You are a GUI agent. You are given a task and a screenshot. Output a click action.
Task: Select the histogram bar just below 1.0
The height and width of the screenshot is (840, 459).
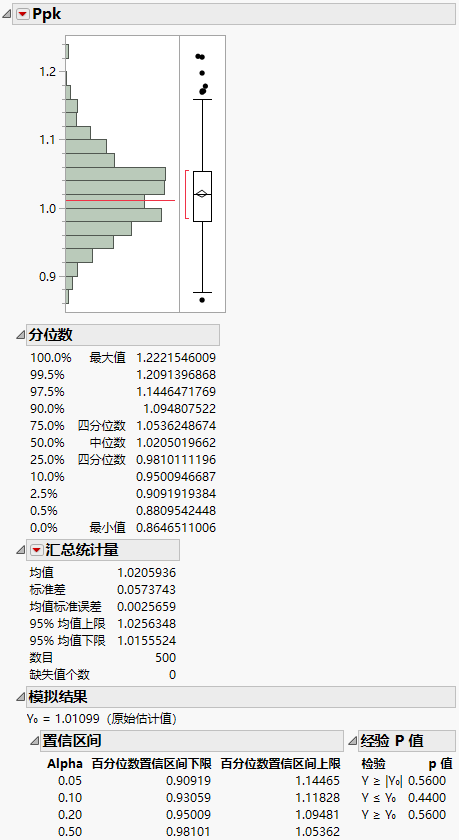coord(114,215)
